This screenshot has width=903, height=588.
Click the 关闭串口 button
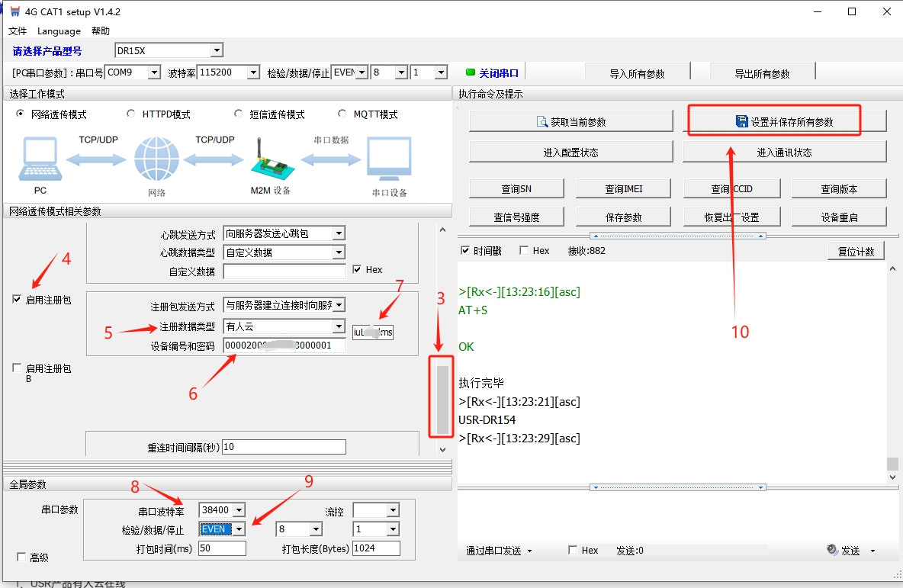493,72
